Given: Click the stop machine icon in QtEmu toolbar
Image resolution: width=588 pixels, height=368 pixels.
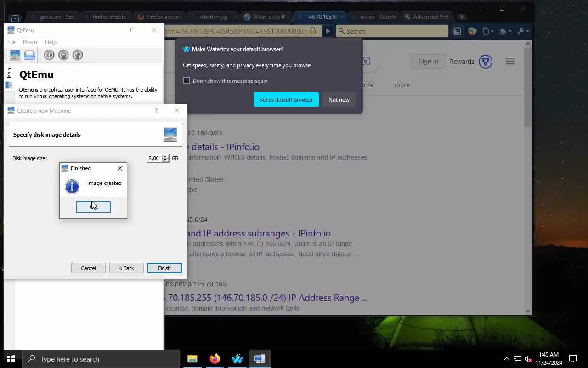Looking at the screenshot, I should pyautogui.click(x=63, y=55).
